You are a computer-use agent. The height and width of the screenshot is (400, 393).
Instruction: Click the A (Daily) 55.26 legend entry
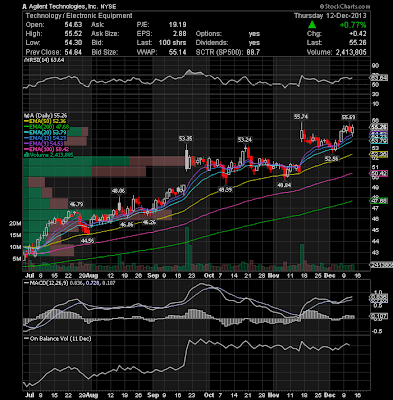(x=45, y=116)
